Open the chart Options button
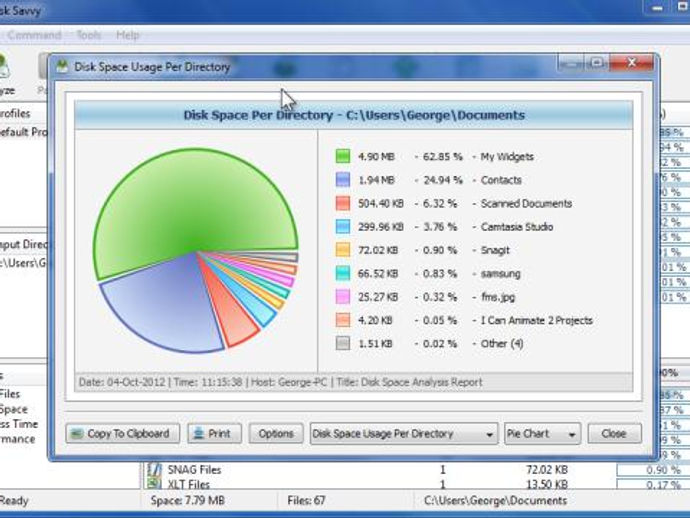Viewport: 690px width, 518px height. 276,434
